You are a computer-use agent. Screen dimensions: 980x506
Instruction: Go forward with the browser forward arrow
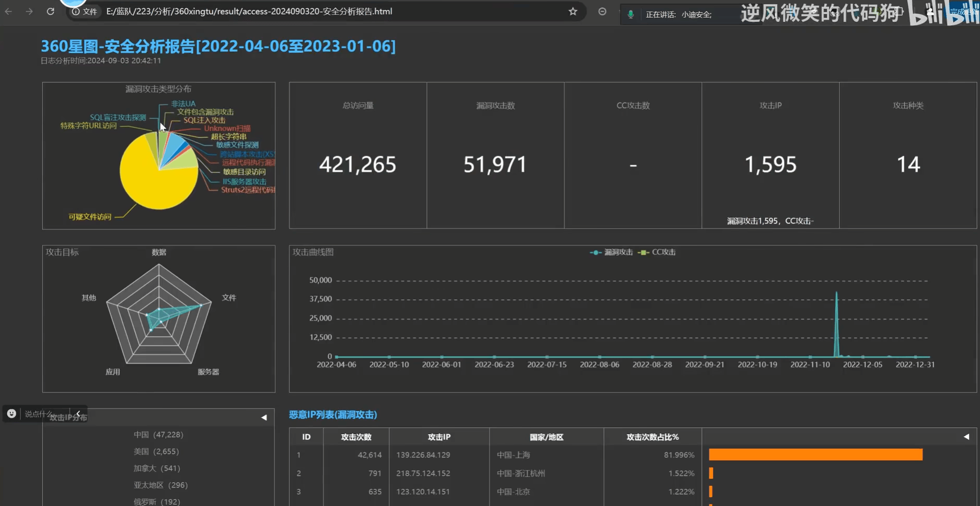point(29,11)
